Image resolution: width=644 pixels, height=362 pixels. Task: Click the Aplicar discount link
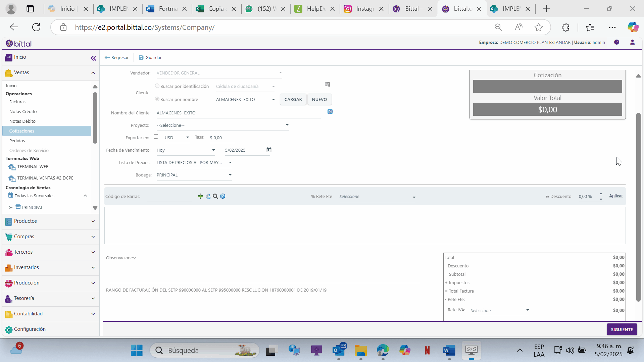click(616, 196)
